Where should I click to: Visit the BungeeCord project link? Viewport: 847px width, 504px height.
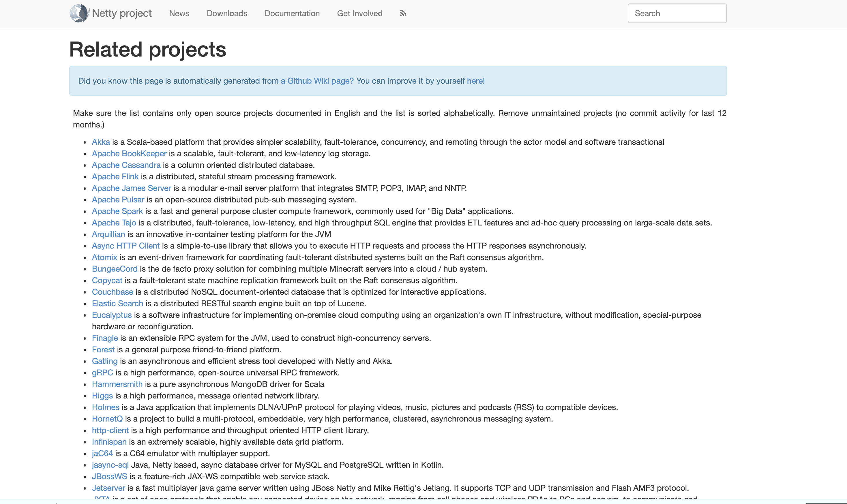pos(115,269)
